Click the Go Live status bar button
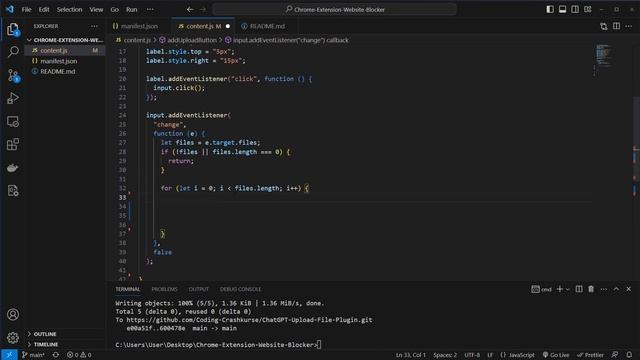Image resolution: width=640 pixels, height=360 pixels. (556, 355)
